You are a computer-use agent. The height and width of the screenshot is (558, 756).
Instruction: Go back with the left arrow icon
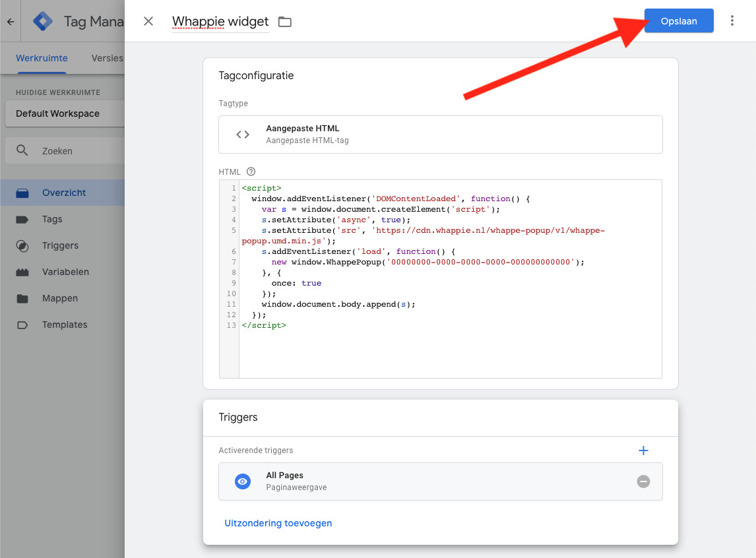pos(10,21)
